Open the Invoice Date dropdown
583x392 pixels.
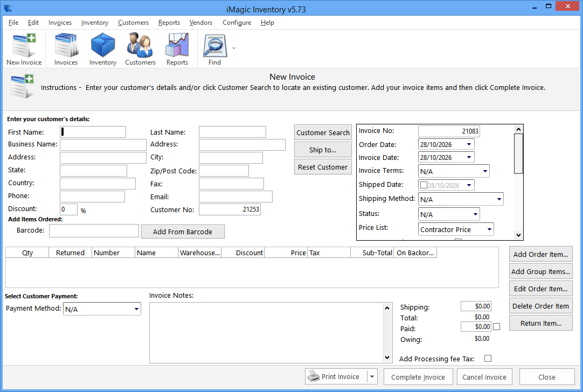469,157
